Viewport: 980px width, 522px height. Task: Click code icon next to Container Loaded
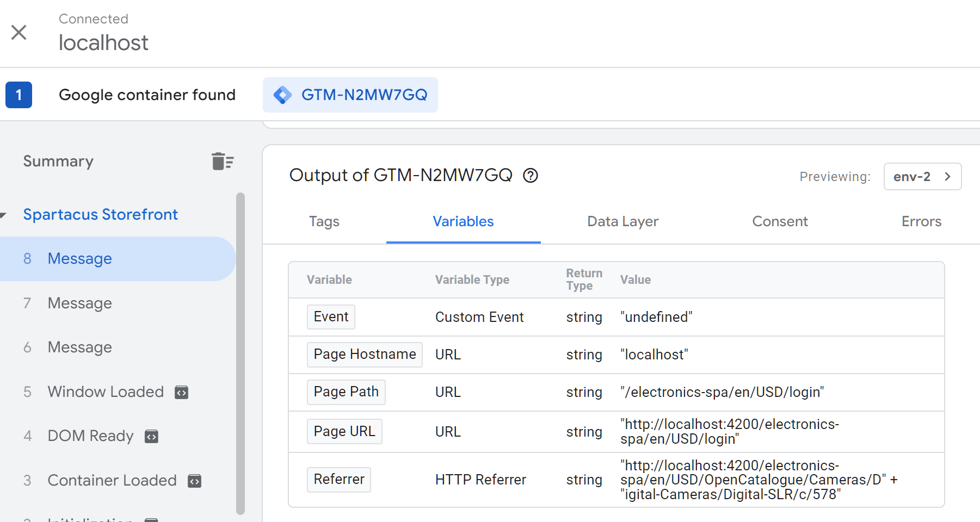(x=194, y=481)
